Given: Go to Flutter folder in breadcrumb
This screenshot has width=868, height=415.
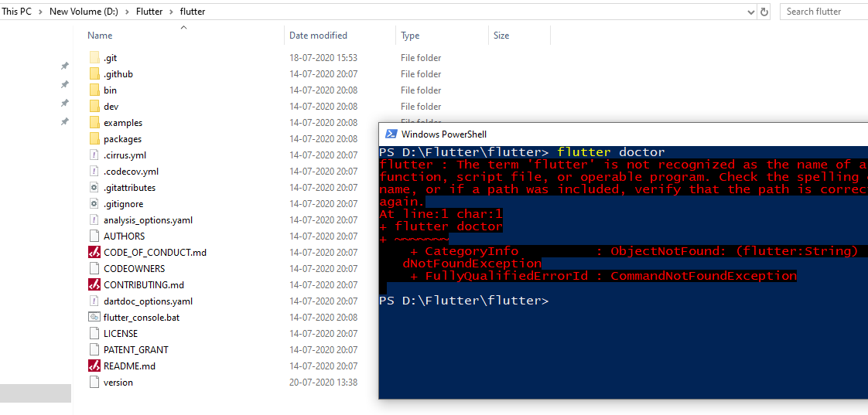Looking at the screenshot, I should [149, 12].
